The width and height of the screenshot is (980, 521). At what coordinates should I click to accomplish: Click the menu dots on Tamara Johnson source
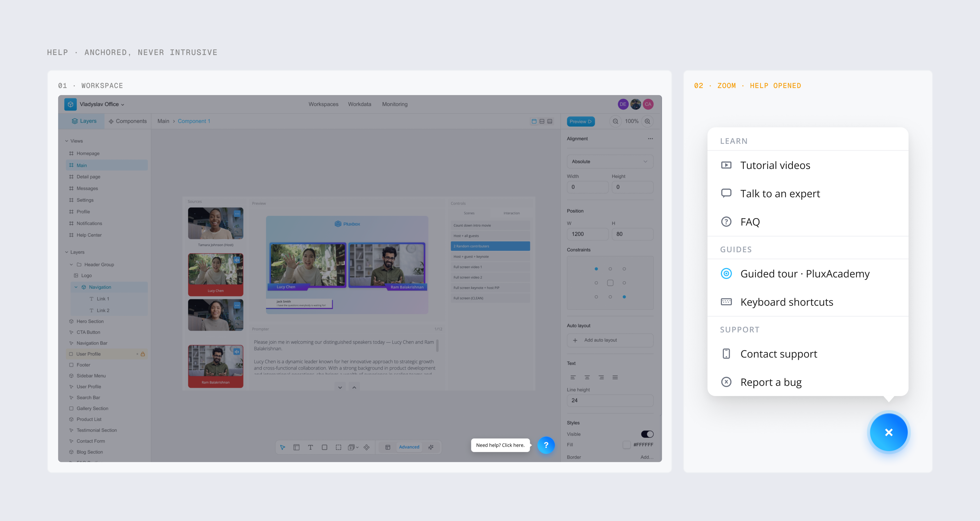coord(237,214)
